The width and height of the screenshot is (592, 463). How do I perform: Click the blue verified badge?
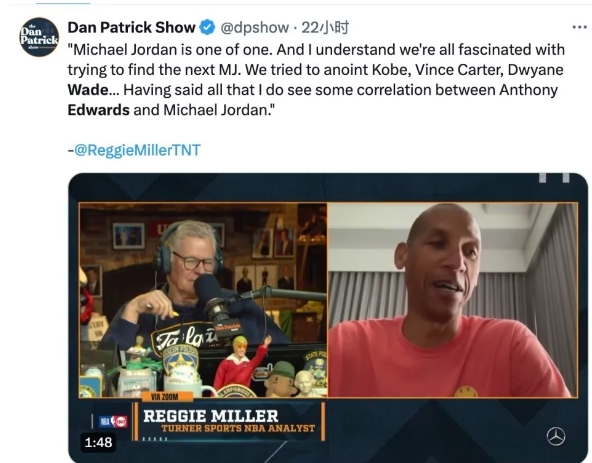207,28
